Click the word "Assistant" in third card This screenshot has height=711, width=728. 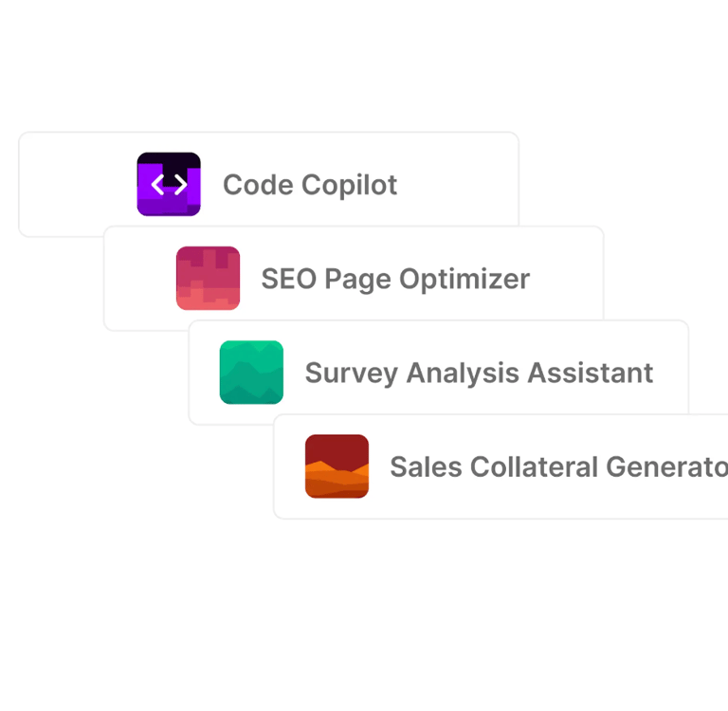(590, 373)
